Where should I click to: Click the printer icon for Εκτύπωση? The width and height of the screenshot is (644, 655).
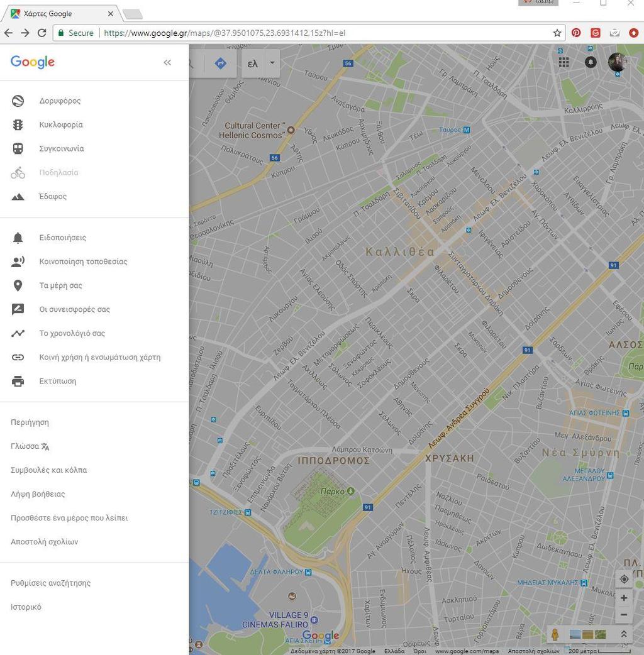18,382
